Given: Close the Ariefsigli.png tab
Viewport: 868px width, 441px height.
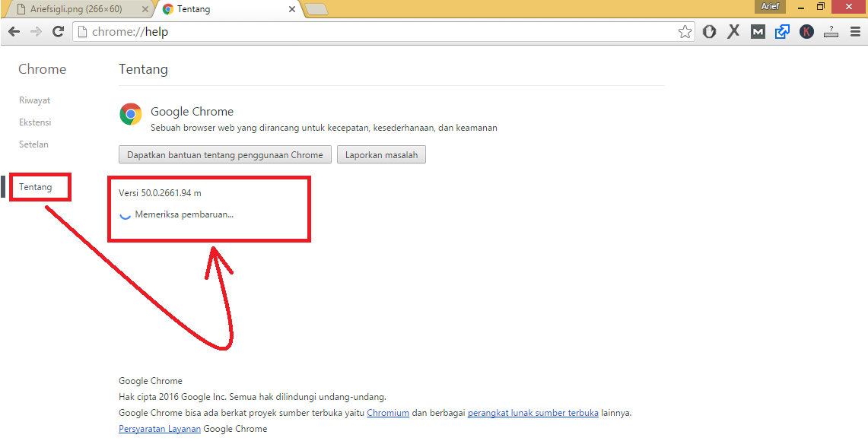Looking at the screenshot, I should pyautogui.click(x=145, y=9).
